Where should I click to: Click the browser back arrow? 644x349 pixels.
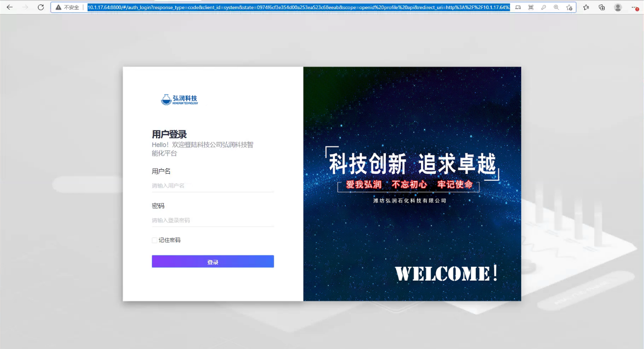point(10,8)
